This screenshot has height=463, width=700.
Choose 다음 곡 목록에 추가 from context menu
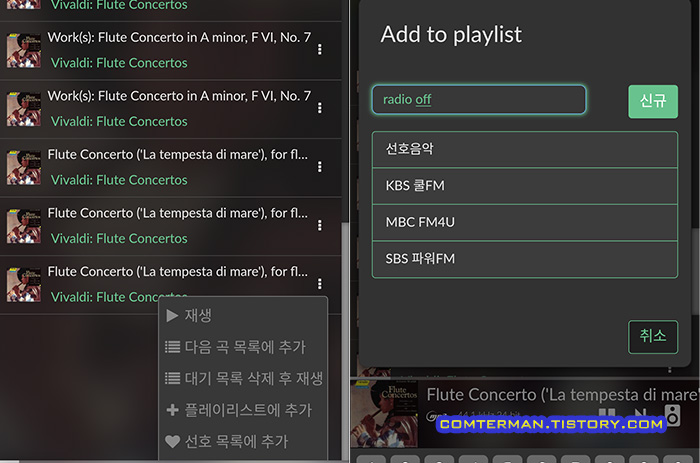coord(244,347)
